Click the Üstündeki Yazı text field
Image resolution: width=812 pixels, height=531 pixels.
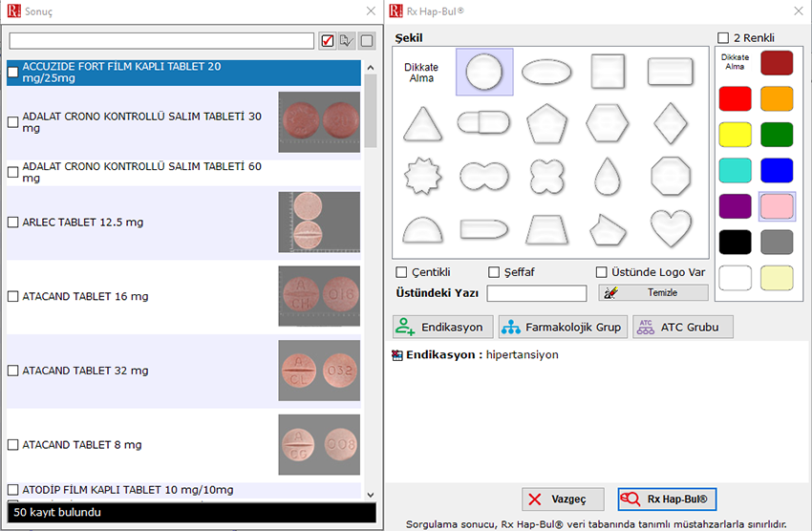click(x=536, y=293)
